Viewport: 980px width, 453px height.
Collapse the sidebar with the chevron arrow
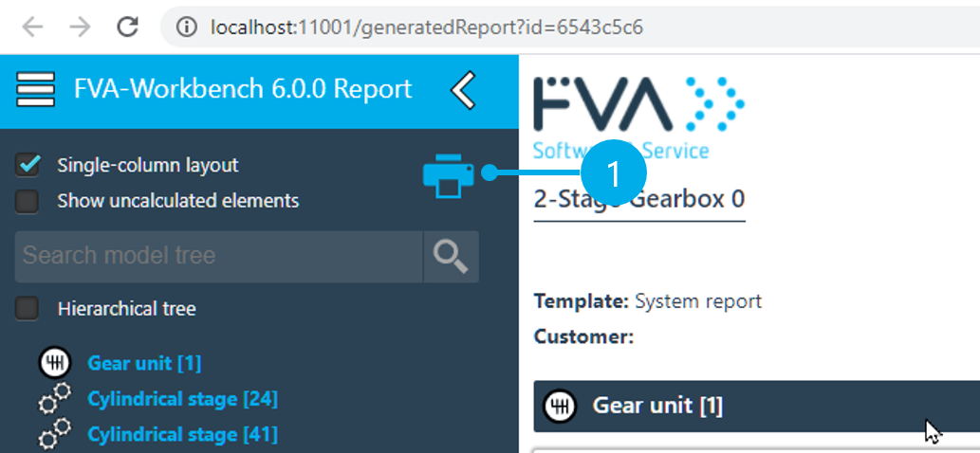pyautogui.click(x=462, y=90)
